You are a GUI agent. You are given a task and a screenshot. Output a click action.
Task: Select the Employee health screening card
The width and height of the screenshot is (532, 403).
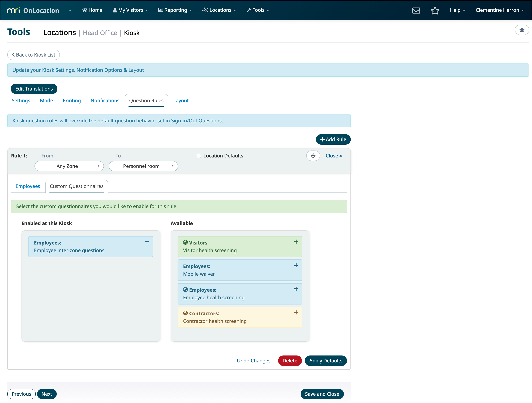point(240,294)
